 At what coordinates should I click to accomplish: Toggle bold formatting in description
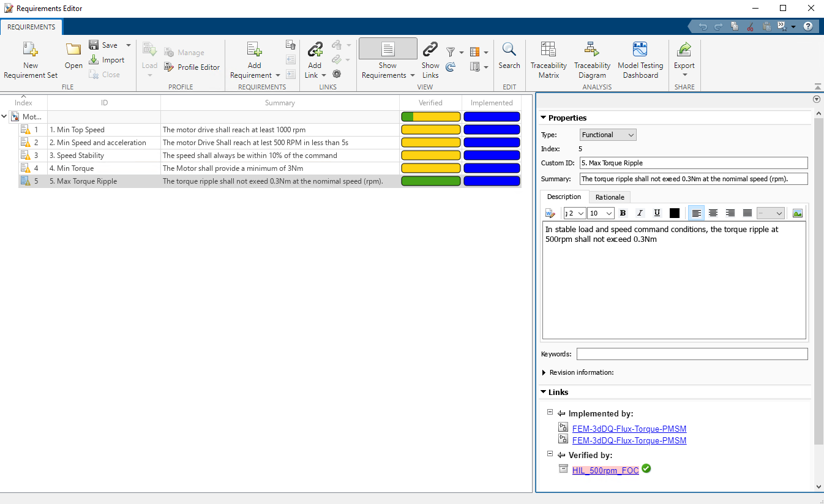point(623,213)
